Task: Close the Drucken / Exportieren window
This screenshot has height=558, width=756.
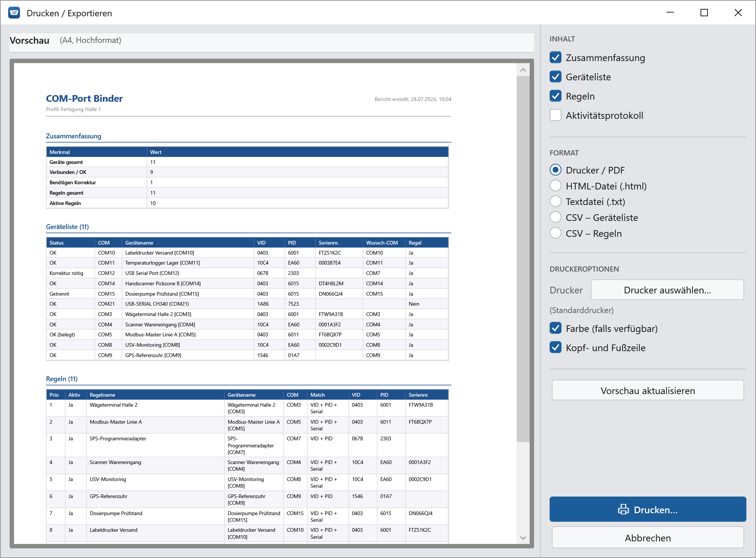Action: [738, 13]
